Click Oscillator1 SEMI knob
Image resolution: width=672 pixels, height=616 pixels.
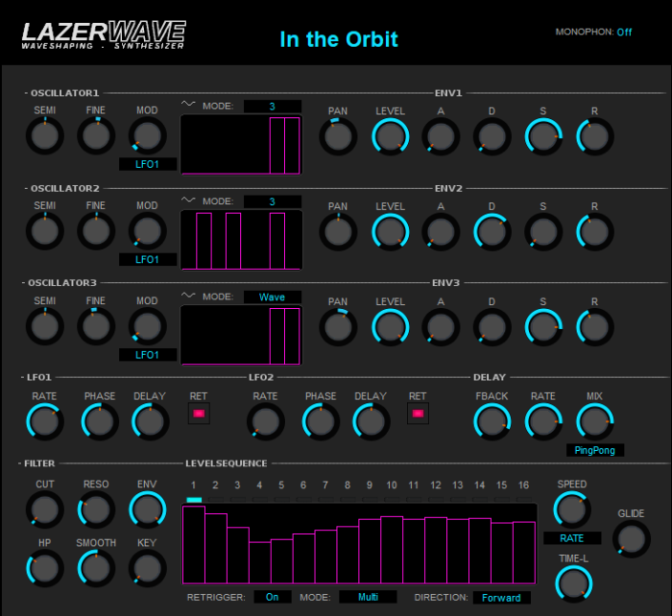(x=45, y=136)
